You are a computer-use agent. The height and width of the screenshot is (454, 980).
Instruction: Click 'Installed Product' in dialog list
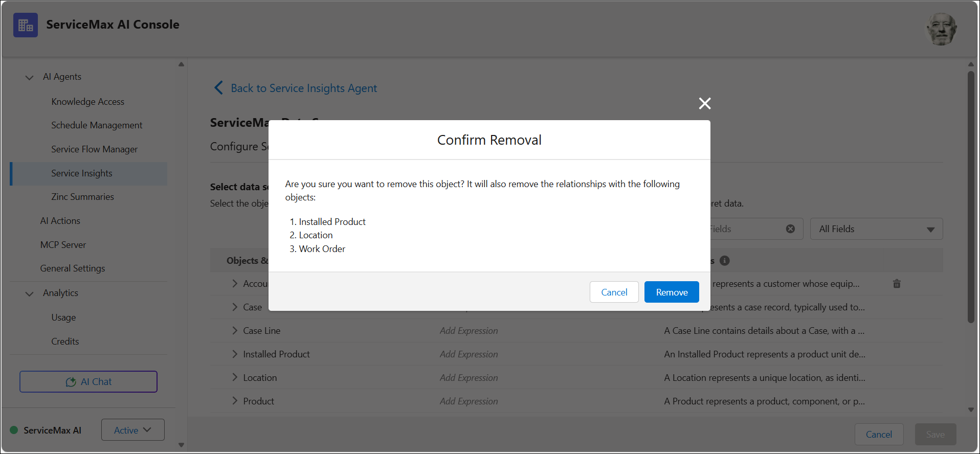(x=332, y=222)
